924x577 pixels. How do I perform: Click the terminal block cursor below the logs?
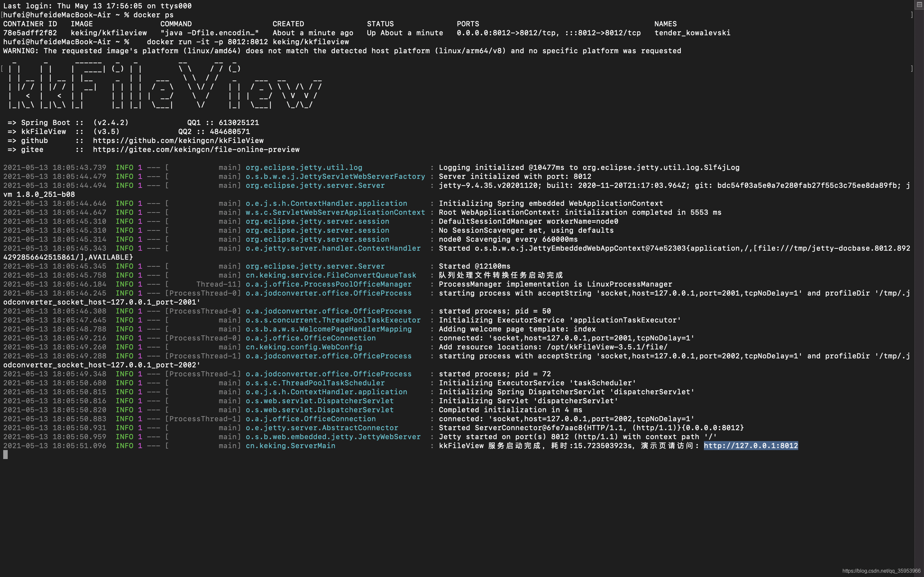(x=5, y=455)
